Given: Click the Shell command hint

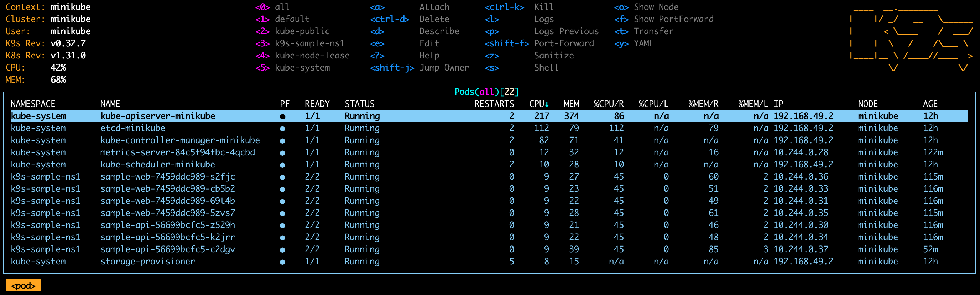Looking at the screenshot, I should (x=546, y=68).
